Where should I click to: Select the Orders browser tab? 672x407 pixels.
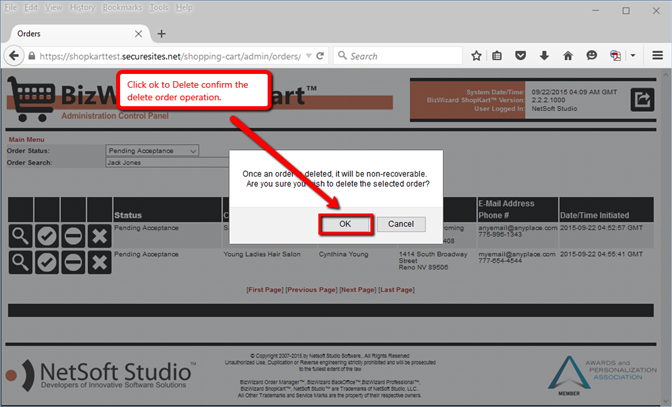[77, 34]
